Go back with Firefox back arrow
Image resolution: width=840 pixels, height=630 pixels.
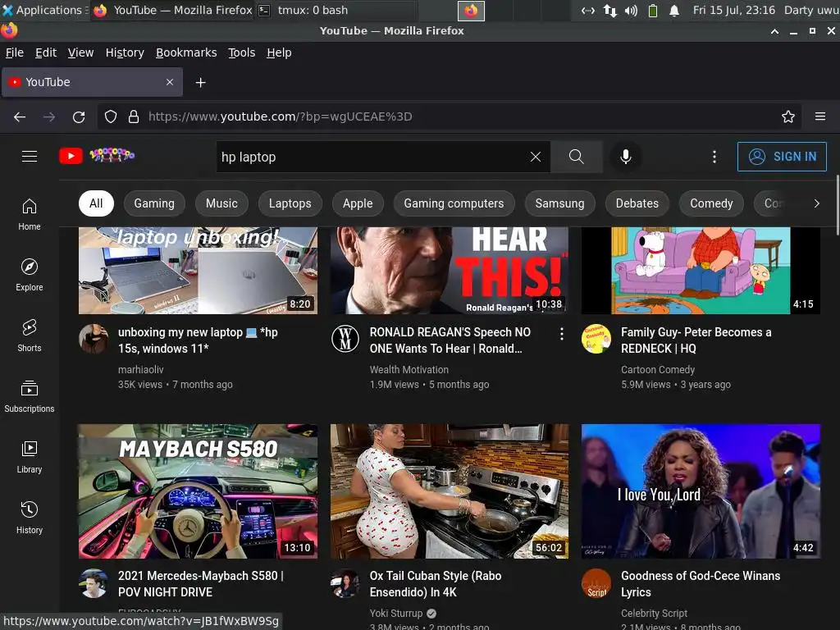coord(20,116)
